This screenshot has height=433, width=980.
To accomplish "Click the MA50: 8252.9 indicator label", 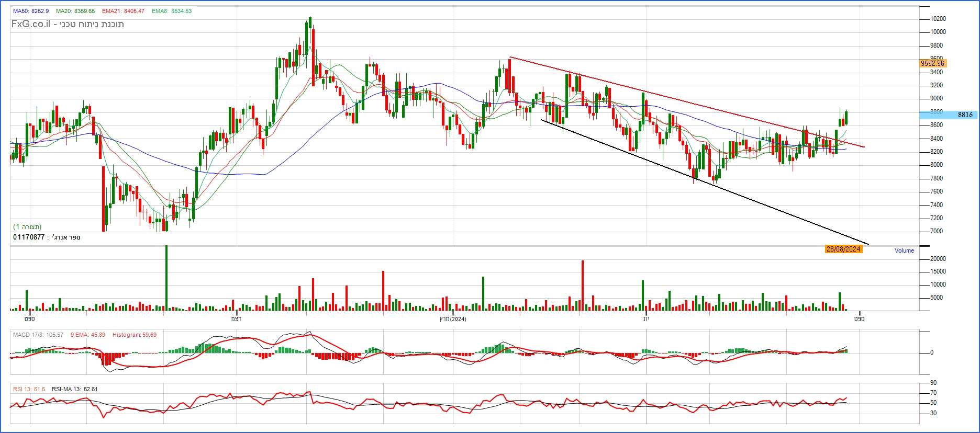I will pyautogui.click(x=31, y=11).
